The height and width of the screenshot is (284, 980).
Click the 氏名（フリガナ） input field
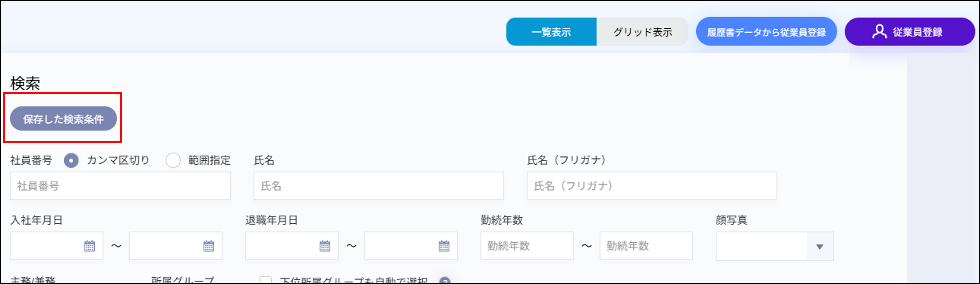click(x=651, y=185)
